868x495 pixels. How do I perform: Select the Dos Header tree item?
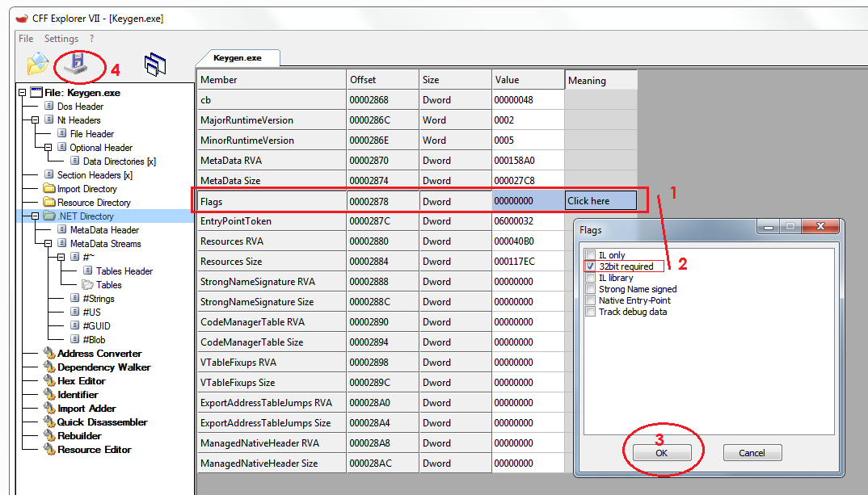tap(80, 107)
